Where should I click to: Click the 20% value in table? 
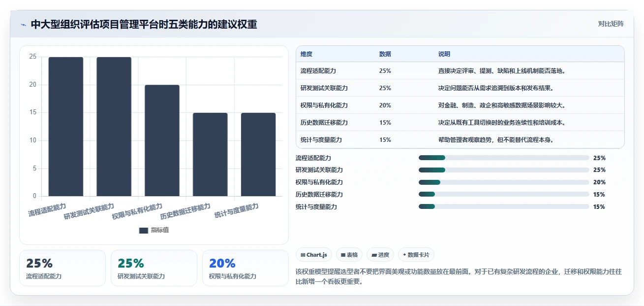[385, 105]
